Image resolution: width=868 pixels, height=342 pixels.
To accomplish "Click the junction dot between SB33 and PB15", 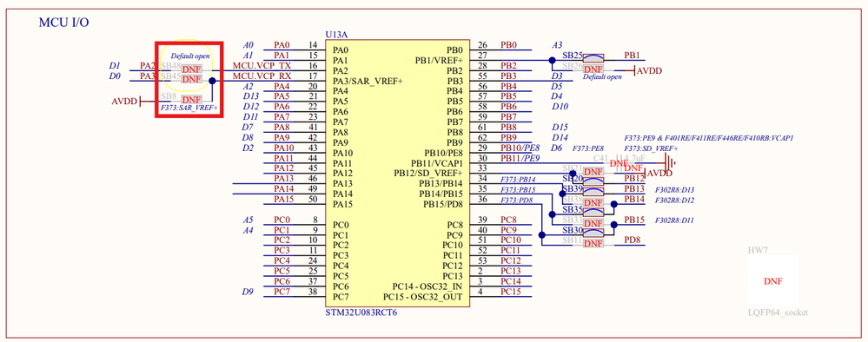I will [614, 225].
